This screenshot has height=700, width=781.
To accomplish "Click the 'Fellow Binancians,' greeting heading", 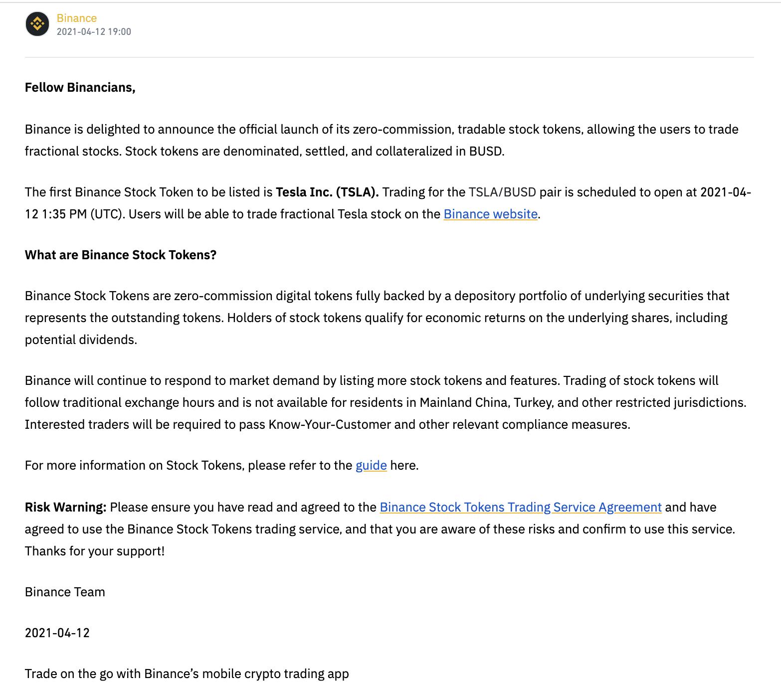I will 80,87.
